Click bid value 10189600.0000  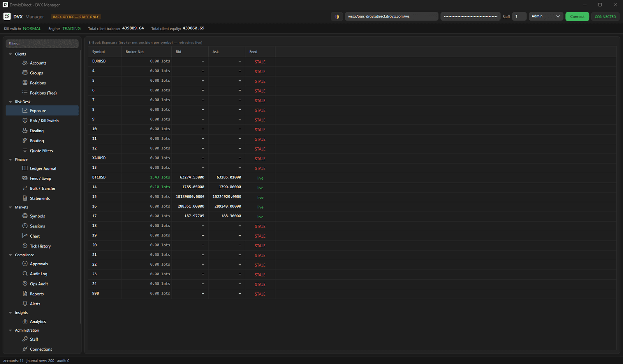coord(190,197)
